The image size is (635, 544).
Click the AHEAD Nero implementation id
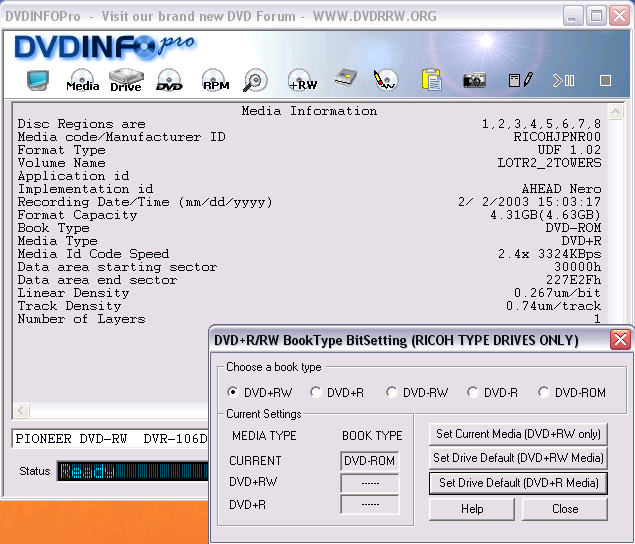click(x=561, y=189)
